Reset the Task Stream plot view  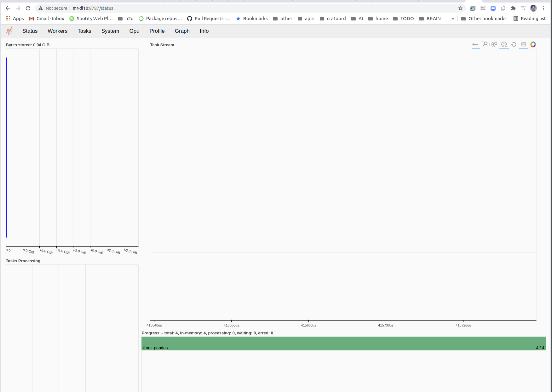tap(514, 44)
